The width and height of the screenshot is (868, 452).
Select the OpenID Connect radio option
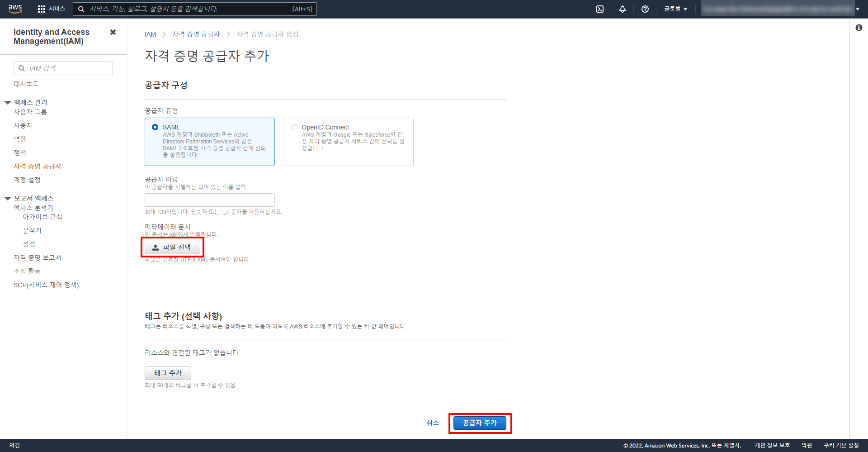(294, 127)
